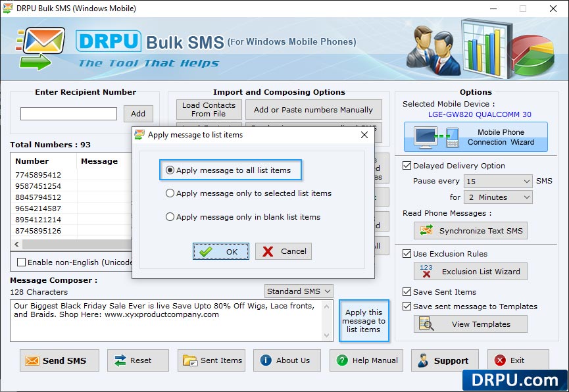Click the Exclusion List Wizard button label

coord(481,272)
